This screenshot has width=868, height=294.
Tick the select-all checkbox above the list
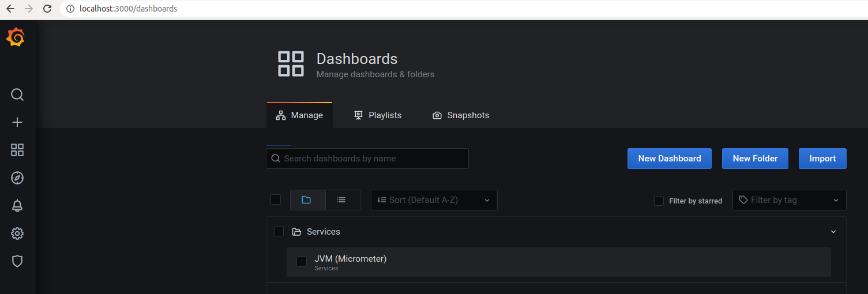[276, 199]
